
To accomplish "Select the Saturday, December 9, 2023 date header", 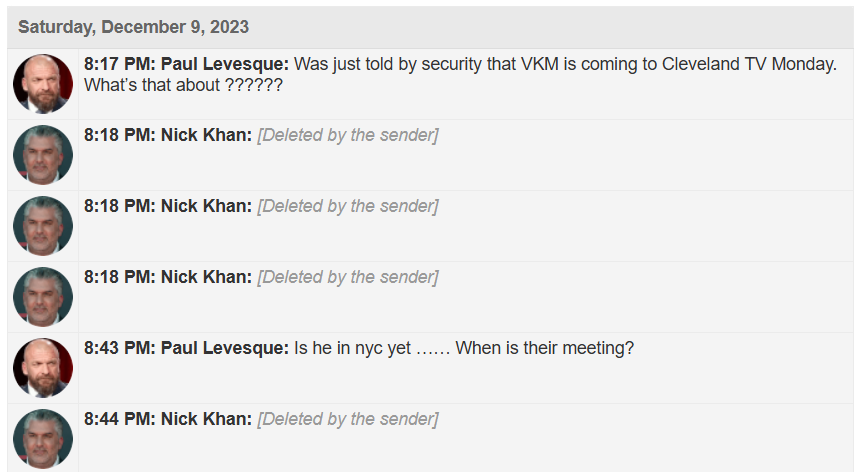I will 133,27.
